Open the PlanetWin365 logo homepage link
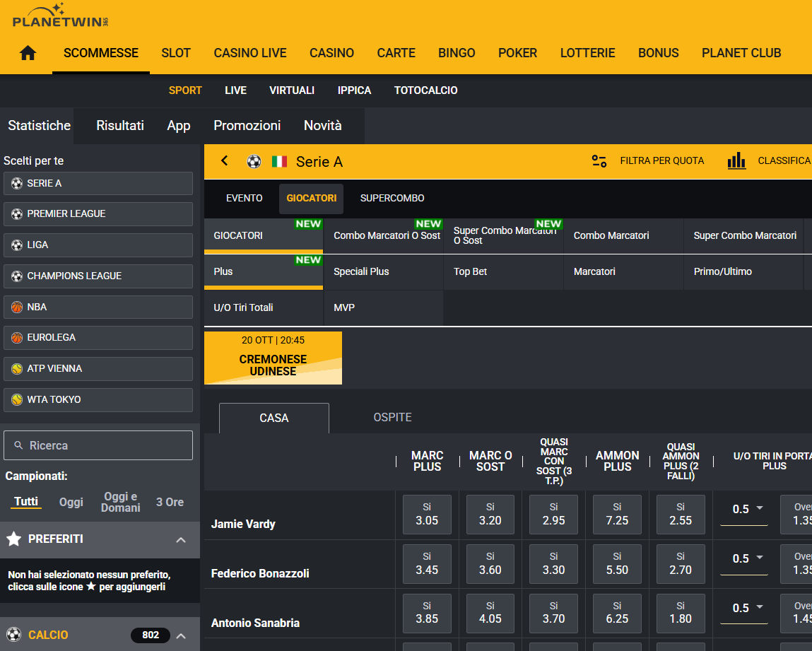Screen dimensions: 812x651 click(61, 16)
